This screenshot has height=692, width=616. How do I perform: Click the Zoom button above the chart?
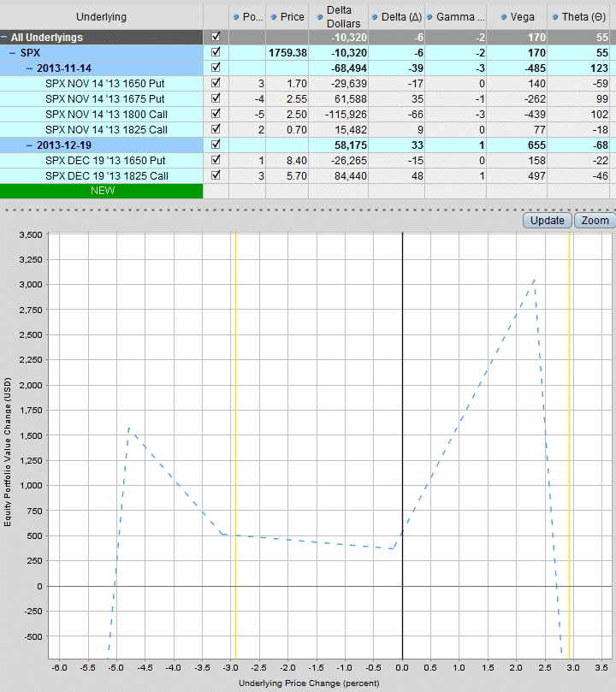click(x=595, y=220)
